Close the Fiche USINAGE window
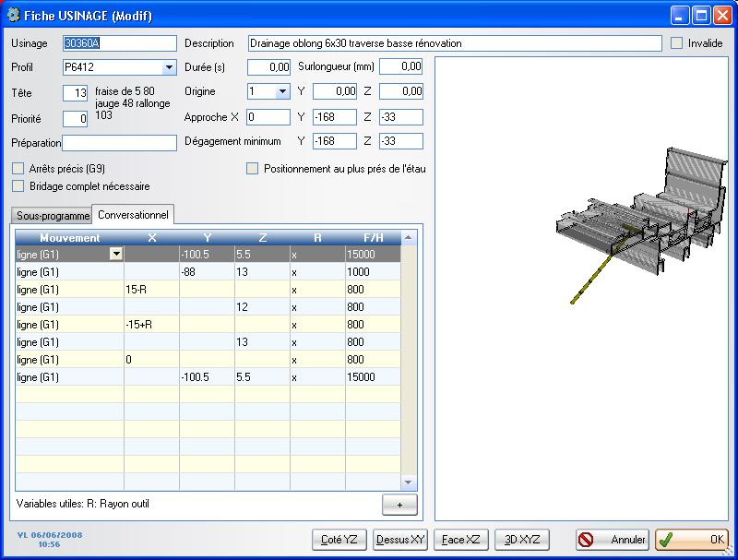Image resolution: width=738 pixels, height=560 pixels. tap(722, 16)
